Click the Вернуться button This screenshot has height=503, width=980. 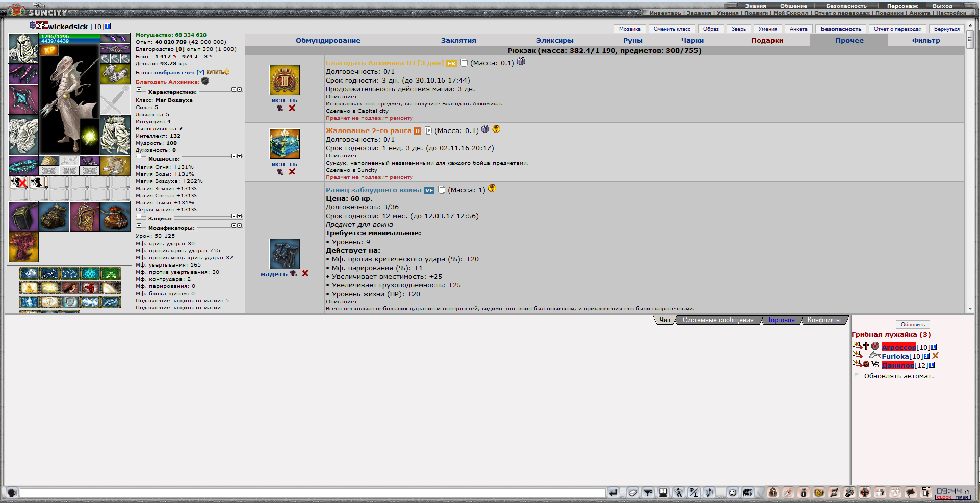pyautogui.click(x=947, y=29)
